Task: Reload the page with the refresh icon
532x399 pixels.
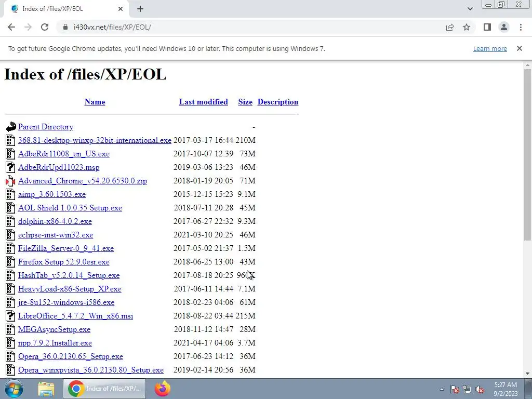Action: [45, 27]
